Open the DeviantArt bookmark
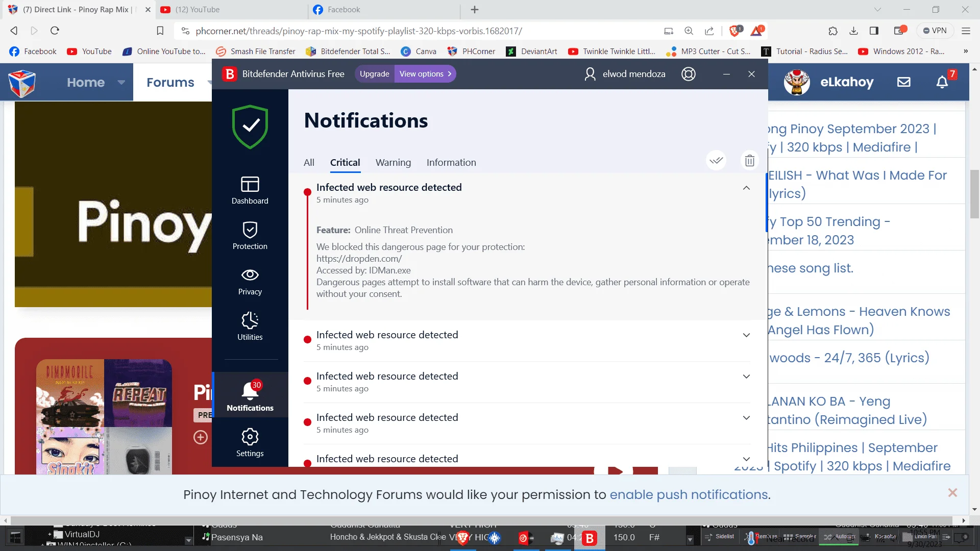Image resolution: width=980 pixels, height=551 pixels. (x=531, y=51)
